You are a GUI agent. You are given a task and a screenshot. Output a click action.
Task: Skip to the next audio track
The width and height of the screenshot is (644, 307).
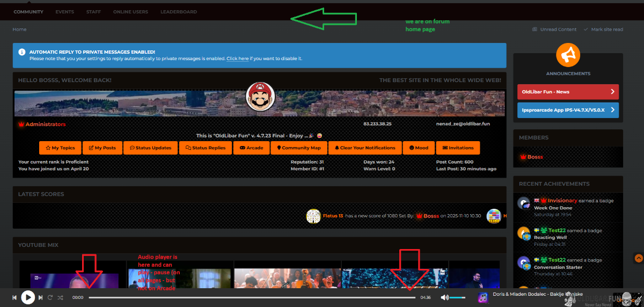pyautogui.click(x=40, y=297)
